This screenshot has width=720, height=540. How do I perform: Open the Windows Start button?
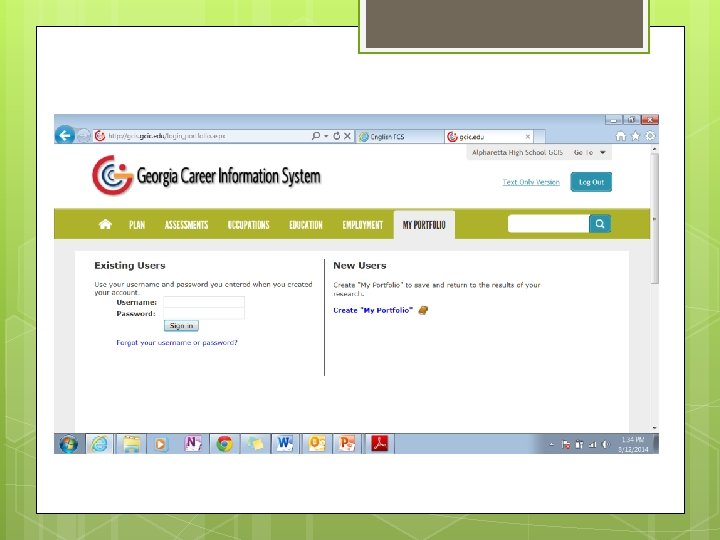click(68, 444)
